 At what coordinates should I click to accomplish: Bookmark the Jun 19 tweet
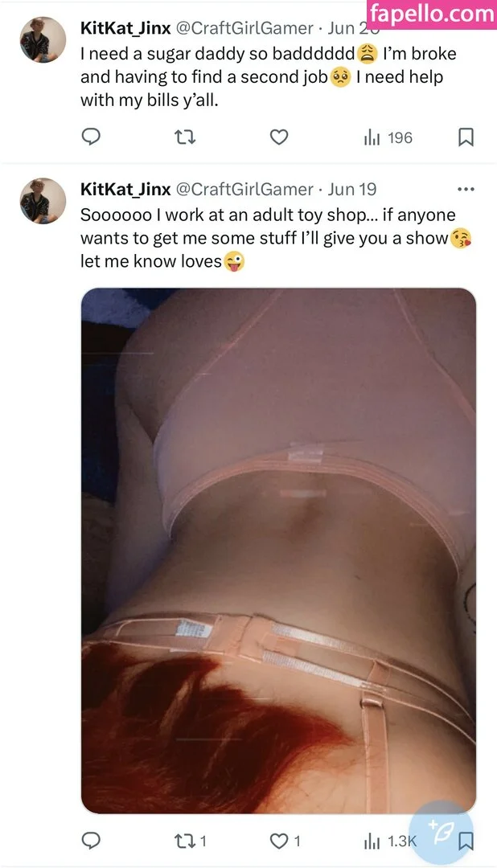point(466,841)
